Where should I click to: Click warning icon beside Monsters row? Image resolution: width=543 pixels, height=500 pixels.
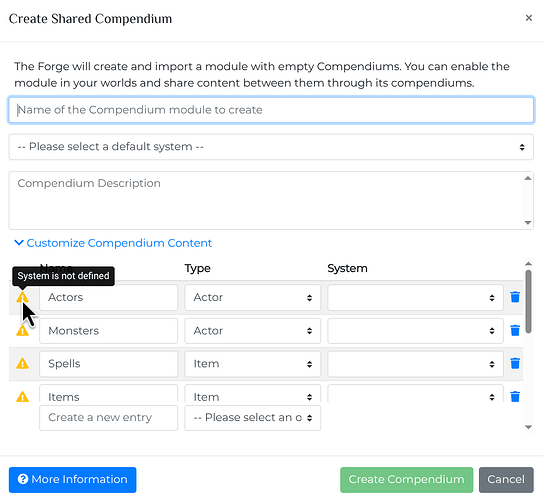point(23,331)
